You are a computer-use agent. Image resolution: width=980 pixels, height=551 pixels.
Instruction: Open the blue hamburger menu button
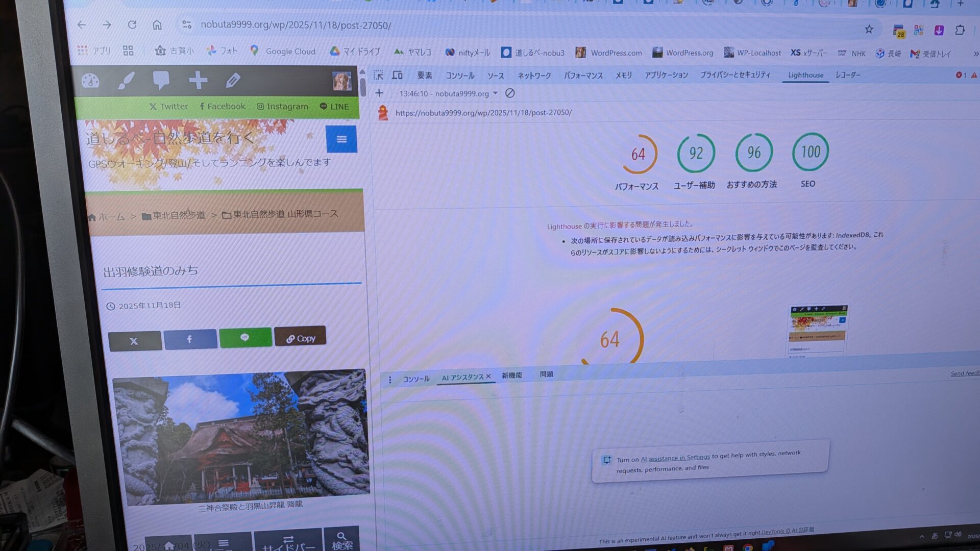(x=341, y=139)
